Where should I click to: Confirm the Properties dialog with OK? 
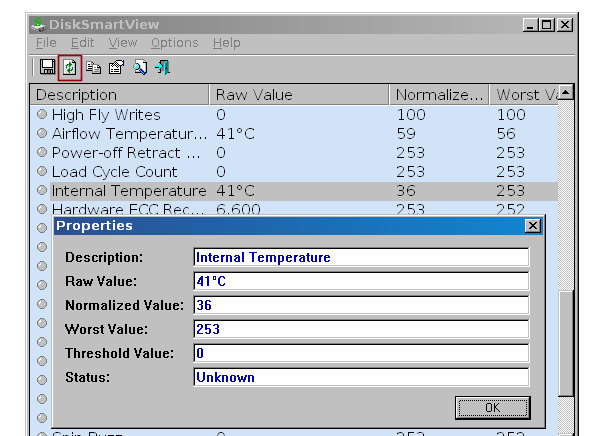(x=492, y=408)
